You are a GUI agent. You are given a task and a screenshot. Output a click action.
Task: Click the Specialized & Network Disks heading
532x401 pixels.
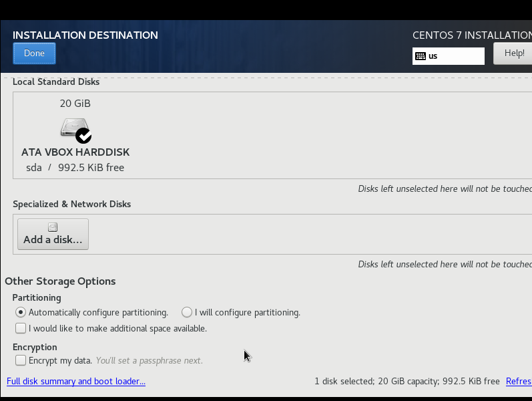point(72,205)
